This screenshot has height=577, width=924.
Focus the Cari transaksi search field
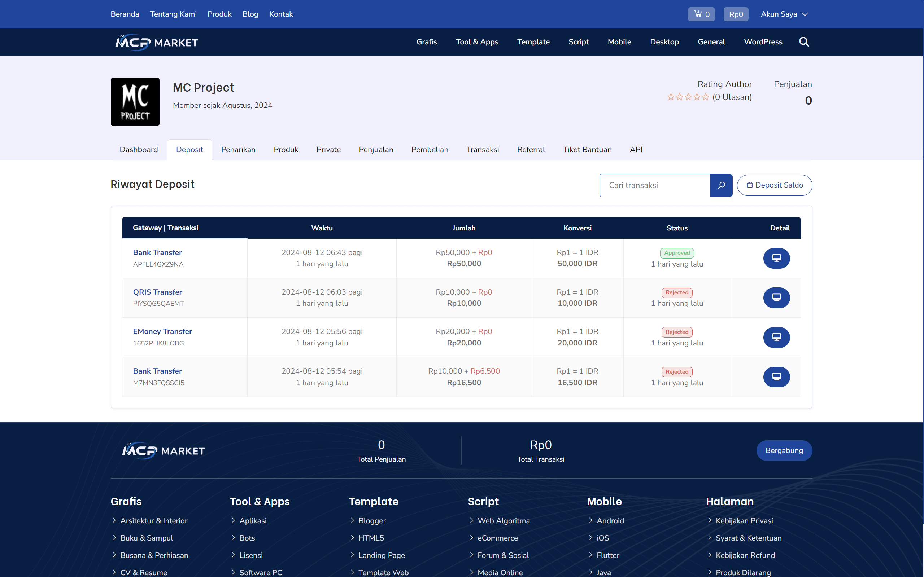[x=655, y=185]
